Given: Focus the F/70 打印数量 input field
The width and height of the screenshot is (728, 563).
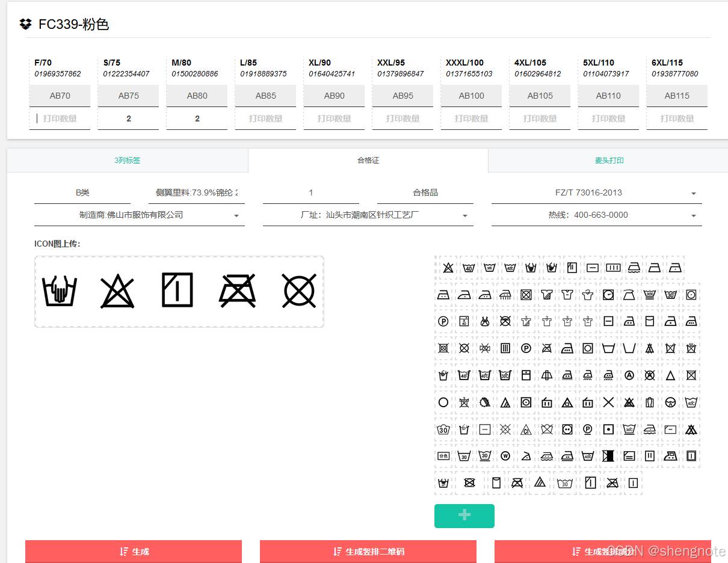Looking at the screenshot, I should [x=60, y=118].
